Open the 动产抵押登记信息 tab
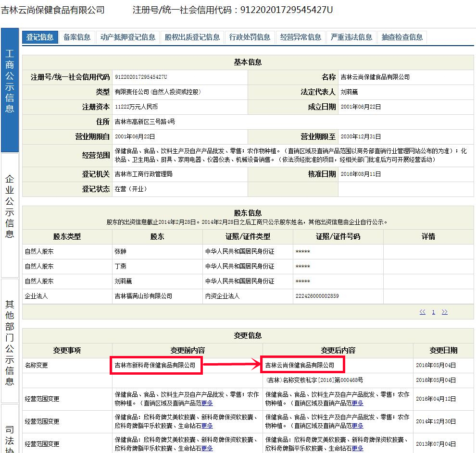Viewport: 476px width, 453px height. pyautogui.click(x=128, y=37)
